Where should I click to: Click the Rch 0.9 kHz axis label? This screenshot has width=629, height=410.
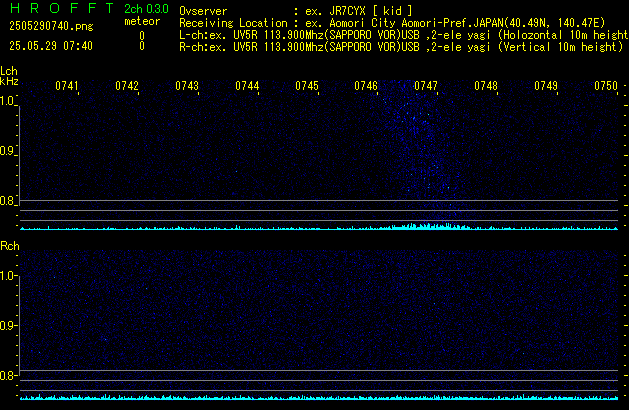pos(7,325)
